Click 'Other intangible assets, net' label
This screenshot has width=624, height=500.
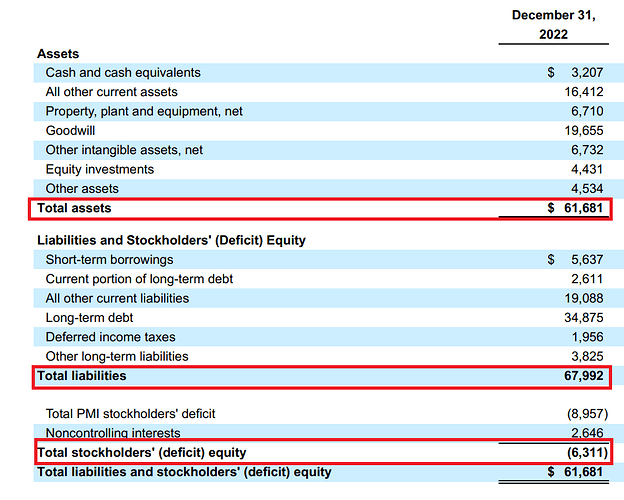[x=124, y=150]
